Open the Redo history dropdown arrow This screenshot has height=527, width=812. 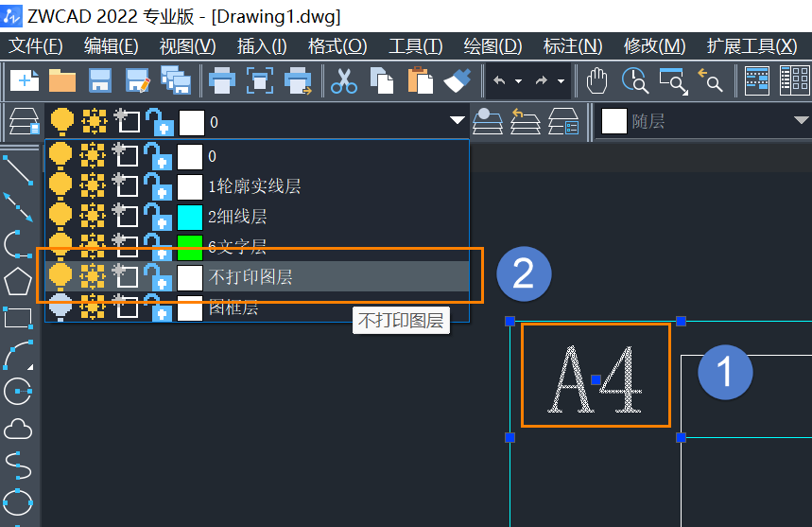pyautogui.click(x=561, y=81)
